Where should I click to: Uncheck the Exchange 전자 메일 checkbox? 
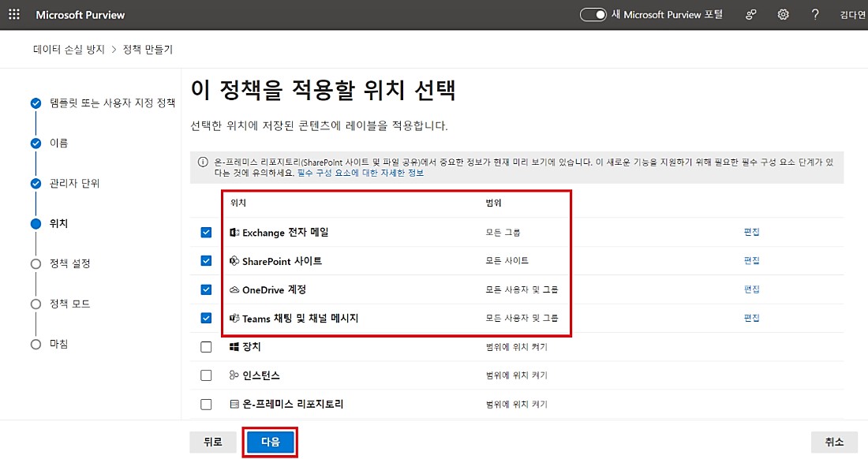pos(206,232)
